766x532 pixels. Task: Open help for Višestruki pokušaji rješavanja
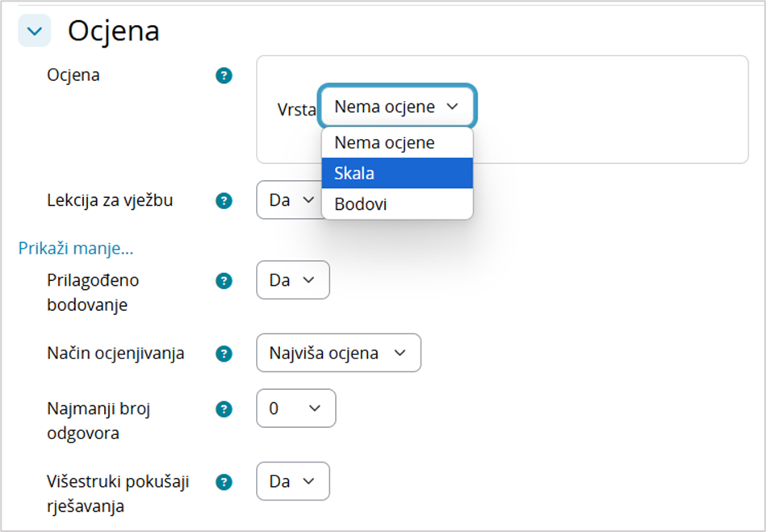tap(224, 482)
